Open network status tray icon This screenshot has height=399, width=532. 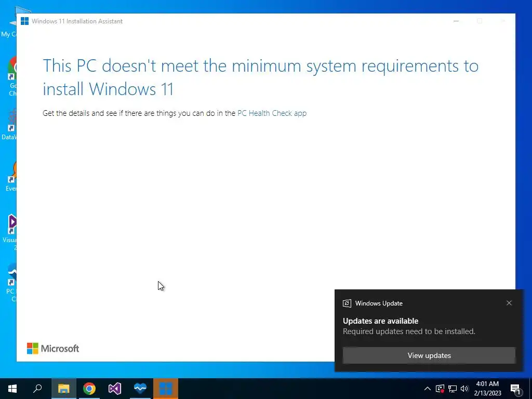tap(453, 389)
